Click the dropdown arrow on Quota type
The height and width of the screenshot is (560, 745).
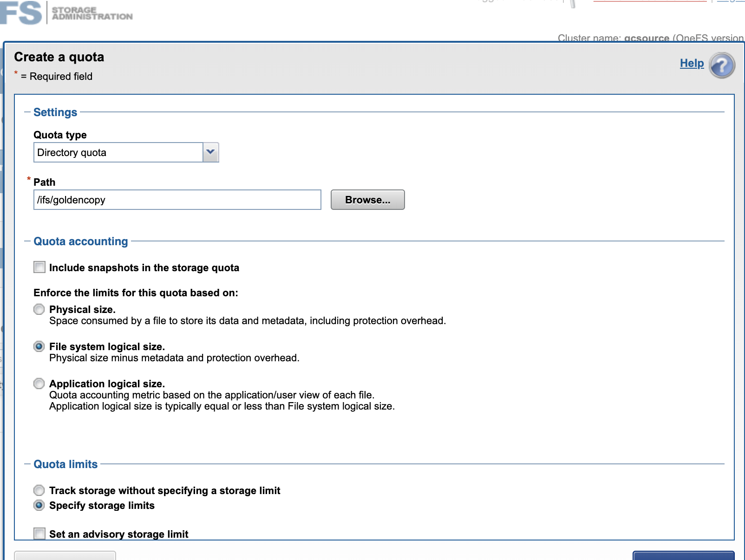coord(210,152)
